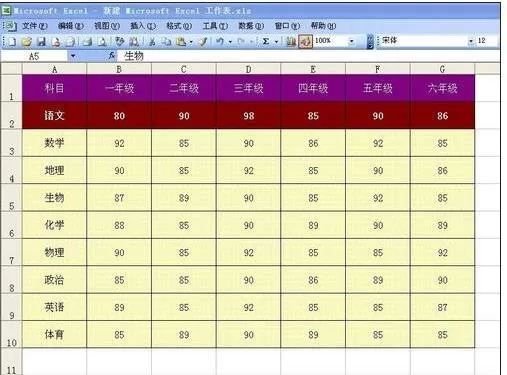This screenshot has height=375, width=507.
Task: Click the E-mail icon in the toolbar
Action: coord(70,41)
